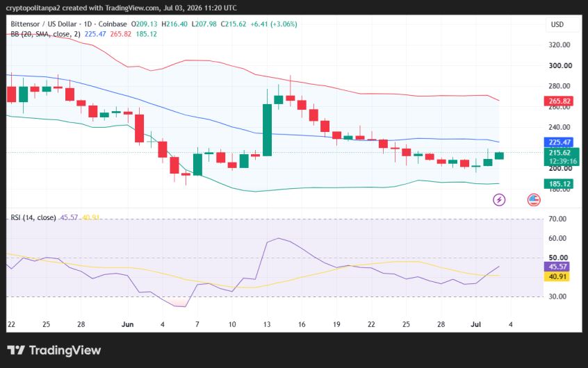Viewport: 588px width, 368px height.
Task: Click the 60.00 RSI axis label
Action: click(x=557, y=238)
